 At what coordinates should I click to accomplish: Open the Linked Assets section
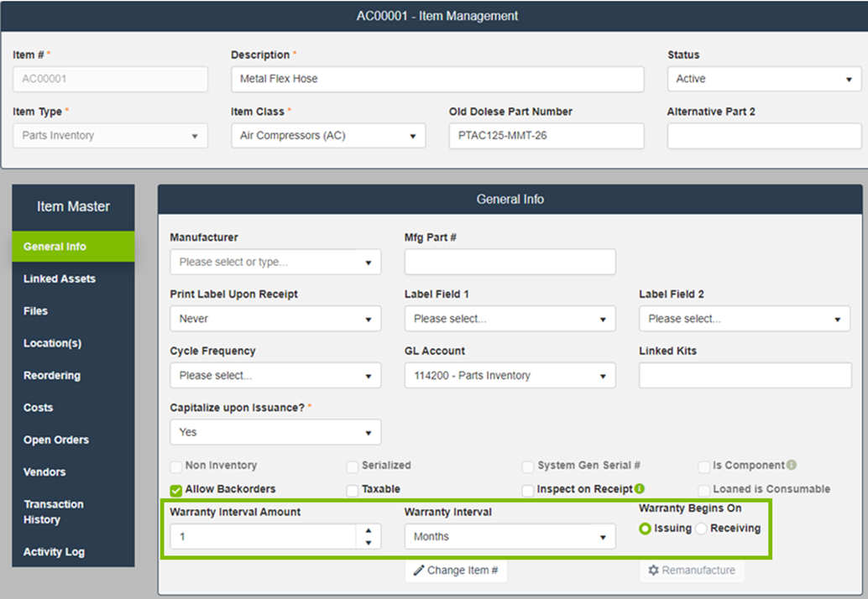(x=60, y=279)
